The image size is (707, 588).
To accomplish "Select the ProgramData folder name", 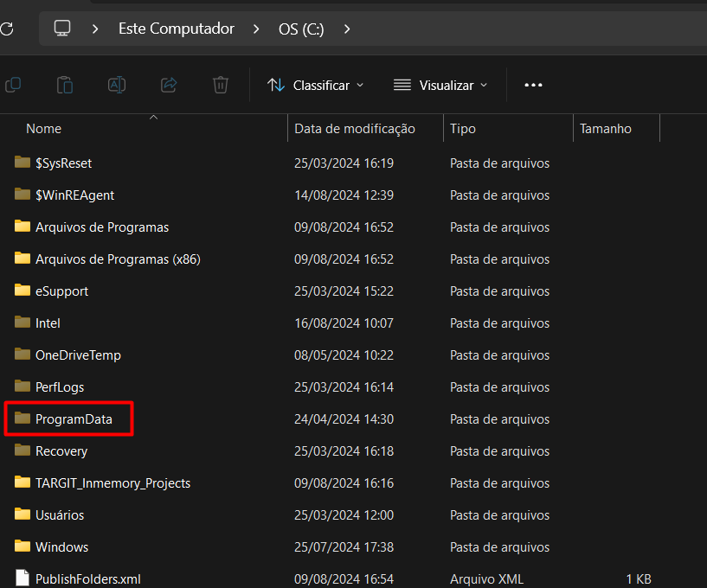I will tap(74, 419).
